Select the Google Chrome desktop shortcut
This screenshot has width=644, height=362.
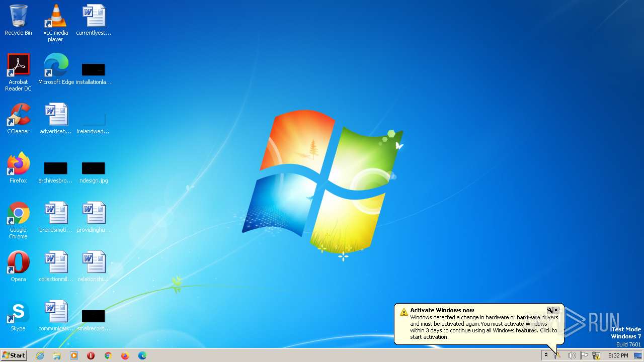pos(18,220)
